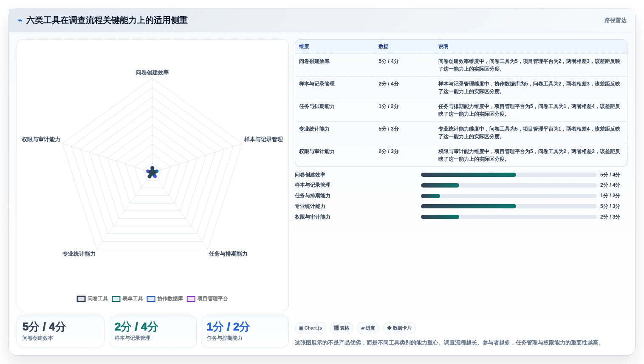Click the 5分 / 3分 value in the table
This screenshot has width=644, height=364.
[x=389, y=129]
